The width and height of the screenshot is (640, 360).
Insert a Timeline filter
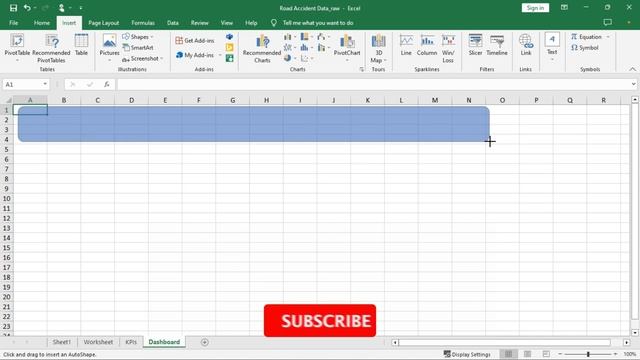[x=497, y=45]
